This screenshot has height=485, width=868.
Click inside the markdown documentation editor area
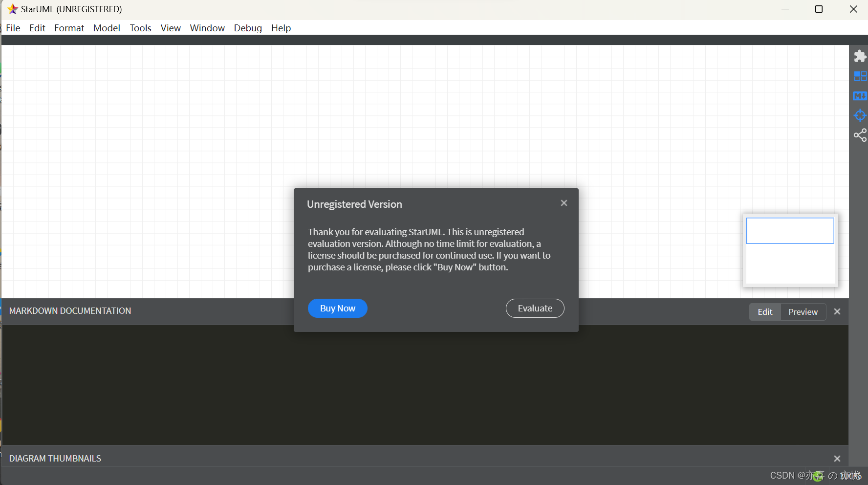(x=425, y=385)
